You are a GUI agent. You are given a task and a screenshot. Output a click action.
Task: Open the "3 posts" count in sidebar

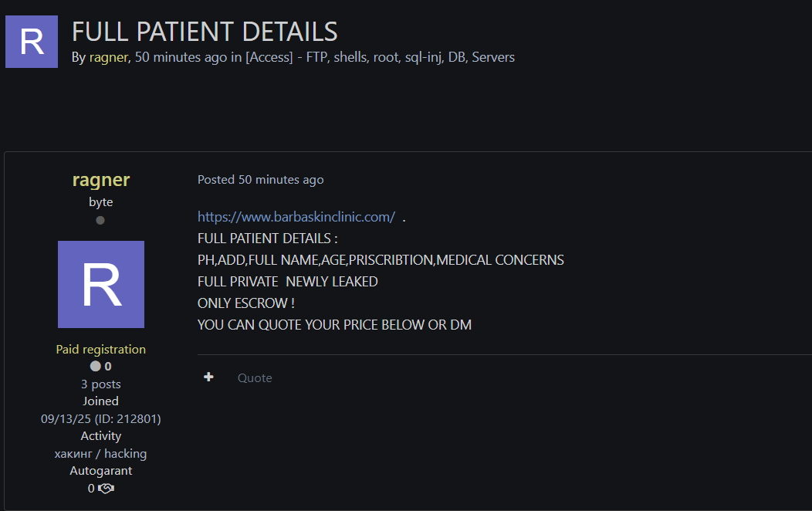point(101,384)
